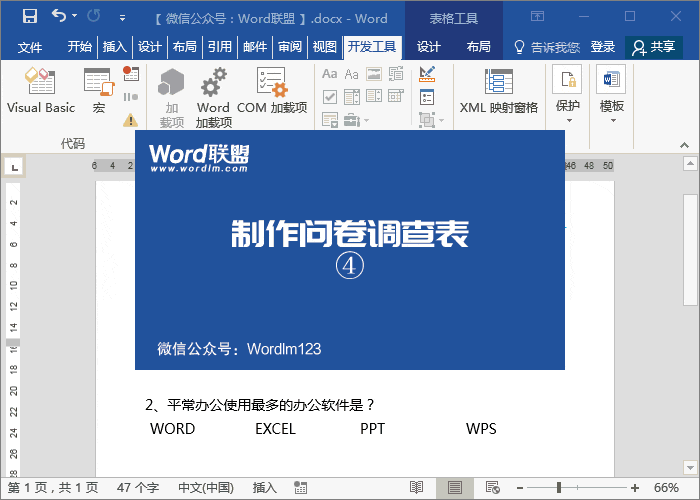Switch to the 邮件 tab
This screenshot has width=700, height=500.
pyautogui.click(x=255, y=46)
